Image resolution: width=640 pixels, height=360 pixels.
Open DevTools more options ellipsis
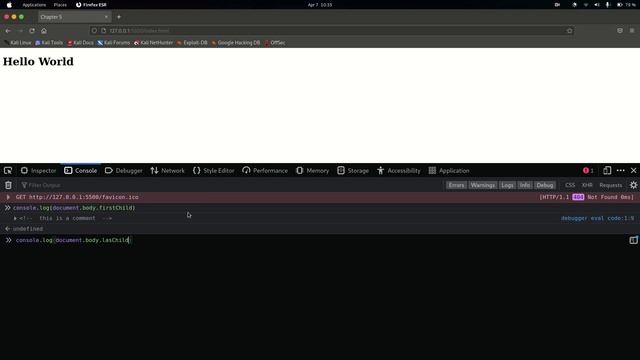tap(620, 171)
